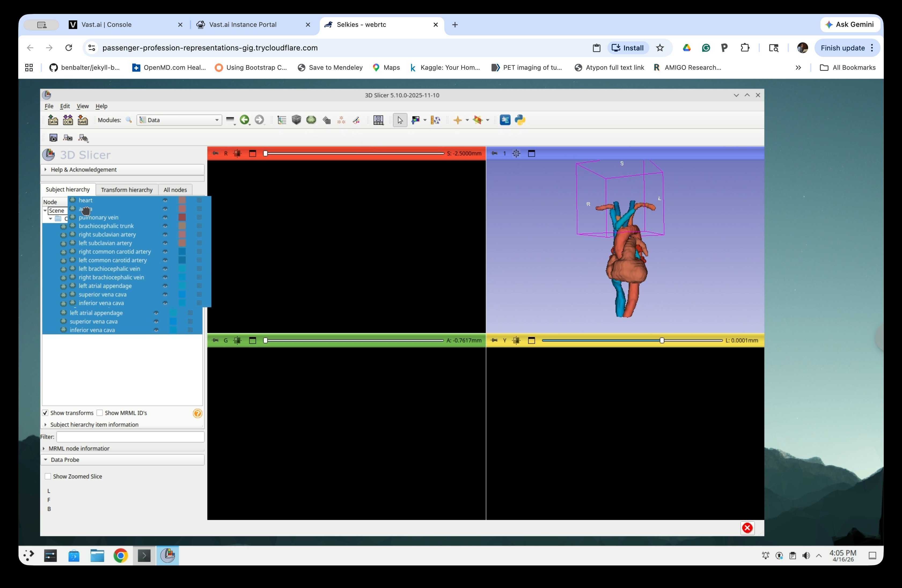Open the Edit menu
The width and height of the screenshot is (902, 588).
coord(65,106)
